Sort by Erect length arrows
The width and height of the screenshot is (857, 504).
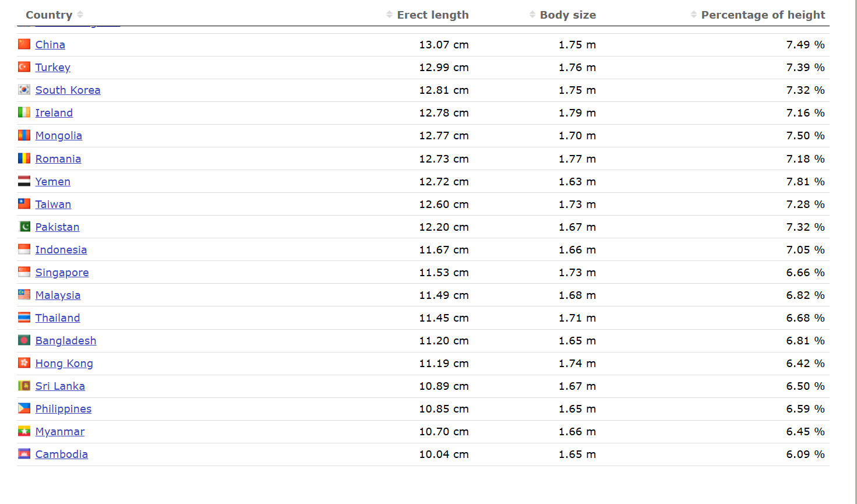(x=389, y=15)
